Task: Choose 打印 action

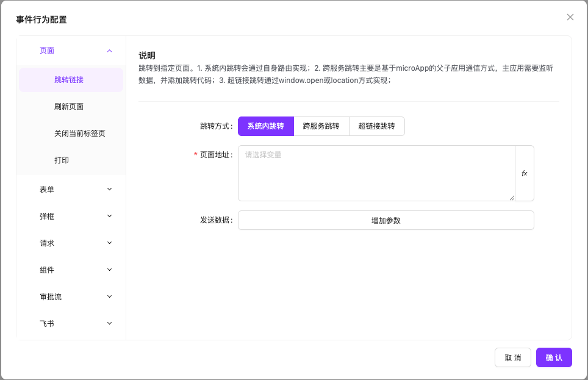Action: tap(62, 160)
